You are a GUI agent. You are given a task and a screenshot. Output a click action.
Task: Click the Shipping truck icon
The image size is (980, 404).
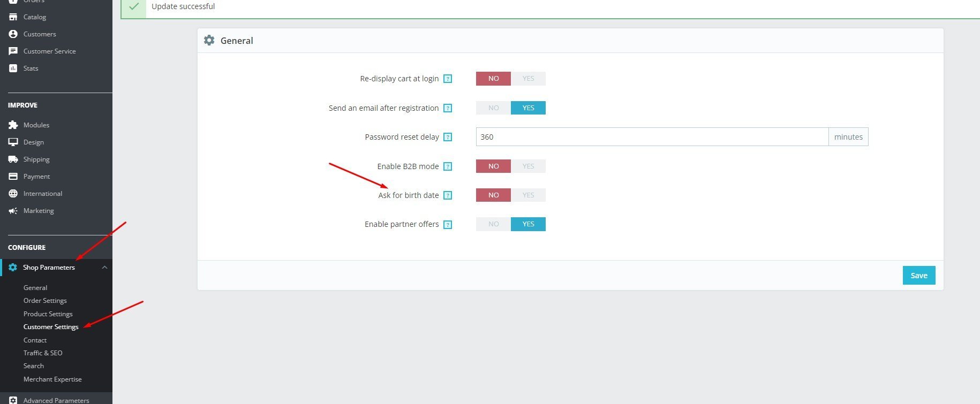(x=13, y=159)
